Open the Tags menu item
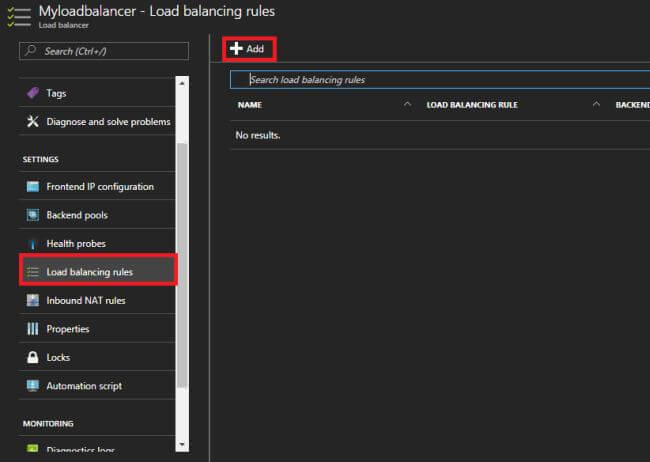This screenshot has height=462, width=650. click(97, 93)
